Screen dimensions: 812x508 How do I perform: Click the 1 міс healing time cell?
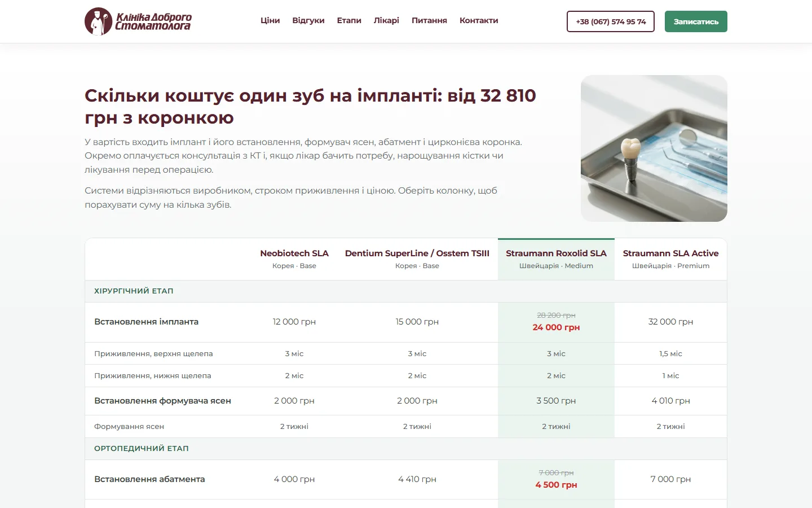click(x=670, y=376)
